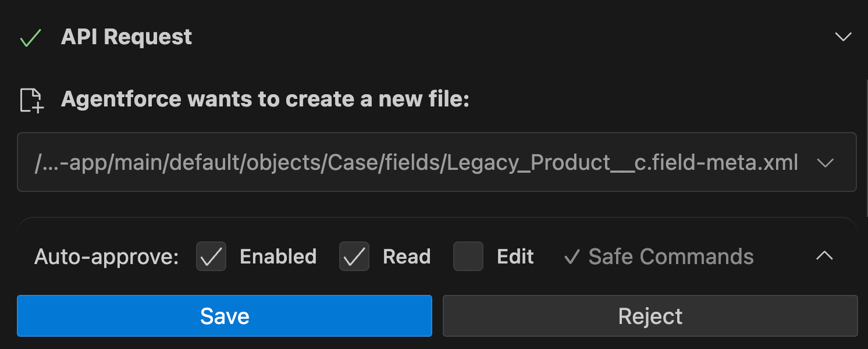Click the 'Agentforce wants to create a new file' message
The image size is (868, 349).
click(265, 99)
